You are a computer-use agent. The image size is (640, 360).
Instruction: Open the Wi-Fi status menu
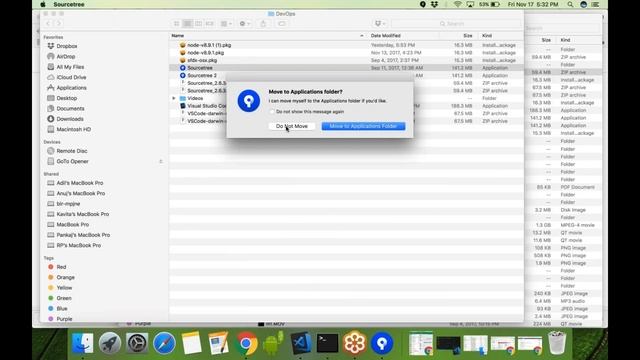click(458, 4)
